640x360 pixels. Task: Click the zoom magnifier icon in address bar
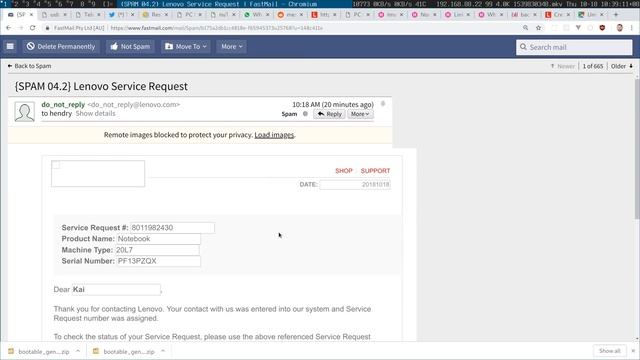click(525, 28)
